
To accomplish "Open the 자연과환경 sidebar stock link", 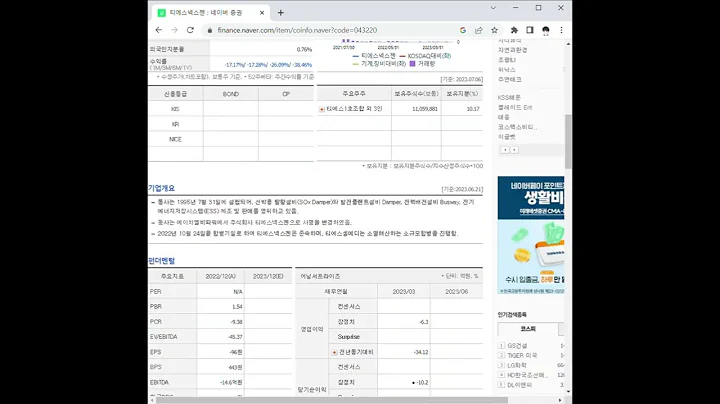I will 512,50.
